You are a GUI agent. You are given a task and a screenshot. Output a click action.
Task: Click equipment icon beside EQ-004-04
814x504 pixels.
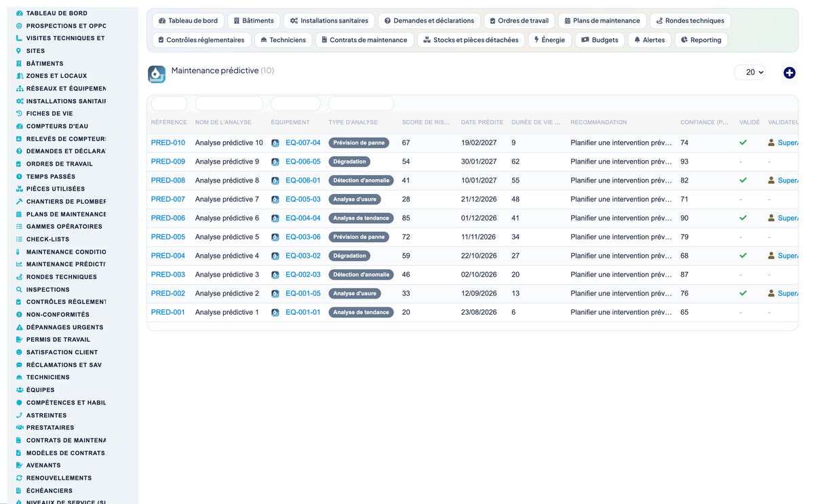point(275,218)
